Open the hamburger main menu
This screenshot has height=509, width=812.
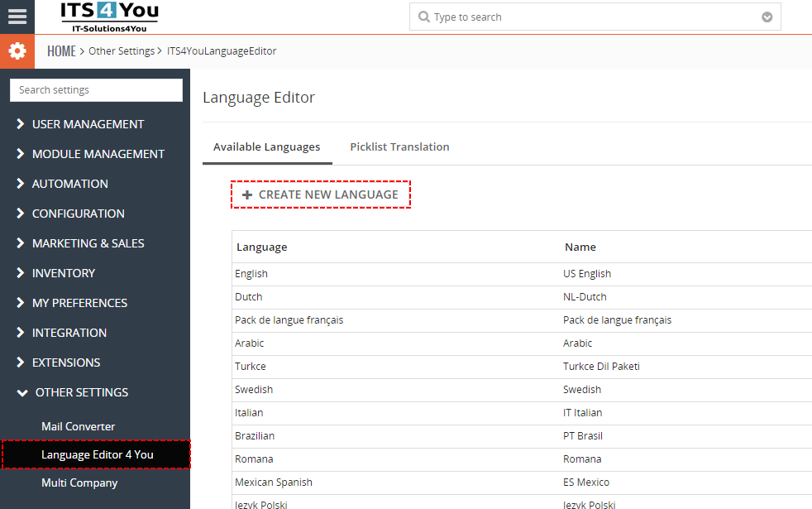click(17, 17)
